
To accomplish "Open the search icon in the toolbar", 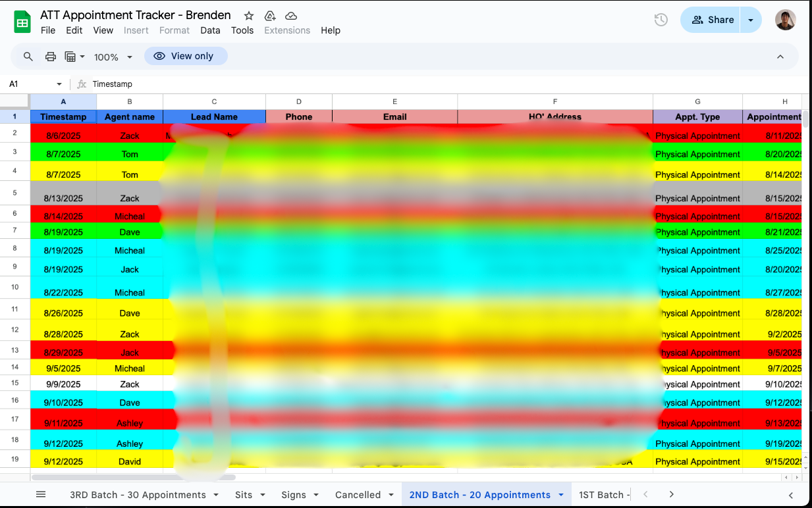I will pyautogui.click(x=28, y=56).
